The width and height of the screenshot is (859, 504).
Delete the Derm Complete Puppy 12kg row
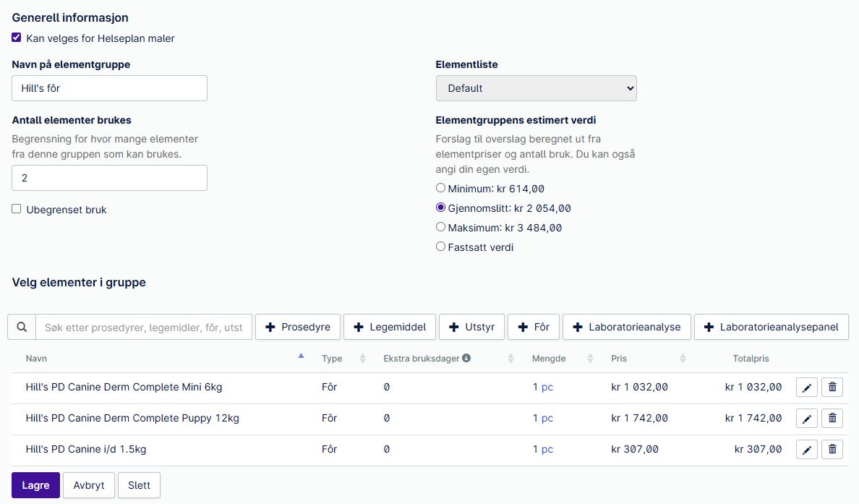(832, 419)
